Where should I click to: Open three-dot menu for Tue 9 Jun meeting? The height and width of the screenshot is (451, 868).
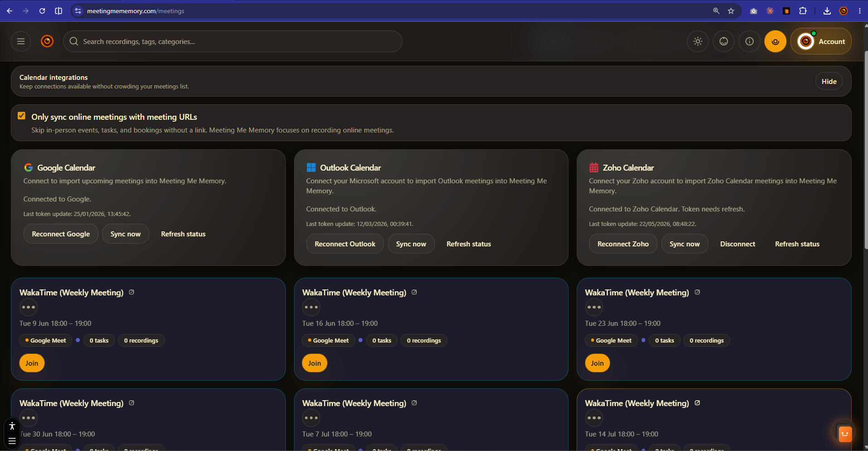tap(29, 307)
